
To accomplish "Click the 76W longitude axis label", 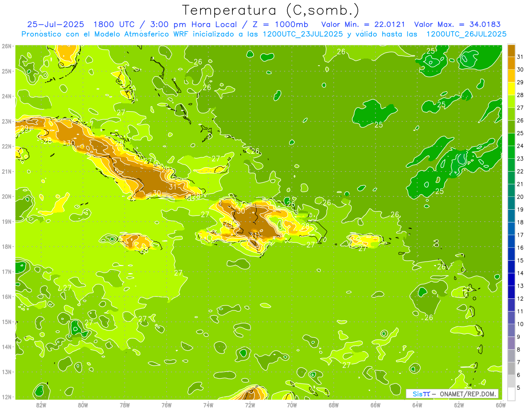I will tap(167, 405).
